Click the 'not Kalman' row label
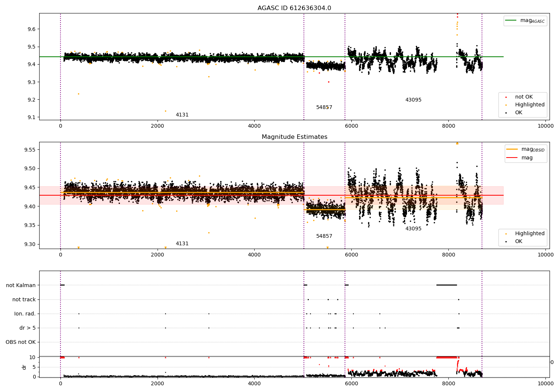 tap(21, 285)
